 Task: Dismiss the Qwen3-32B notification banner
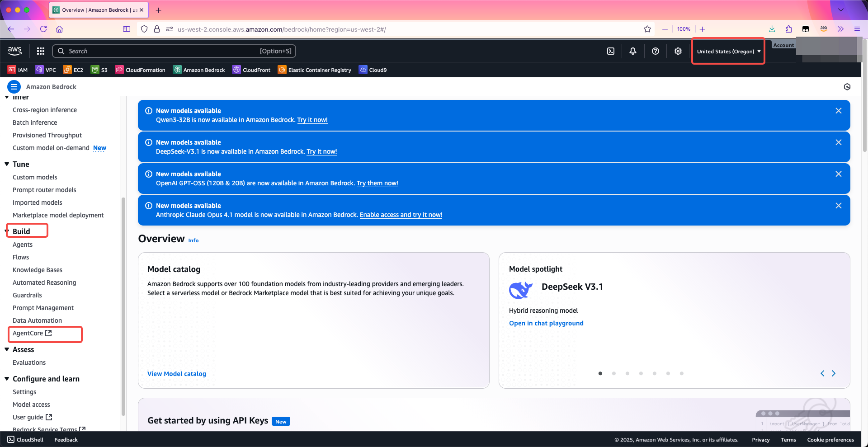(839, 111)
